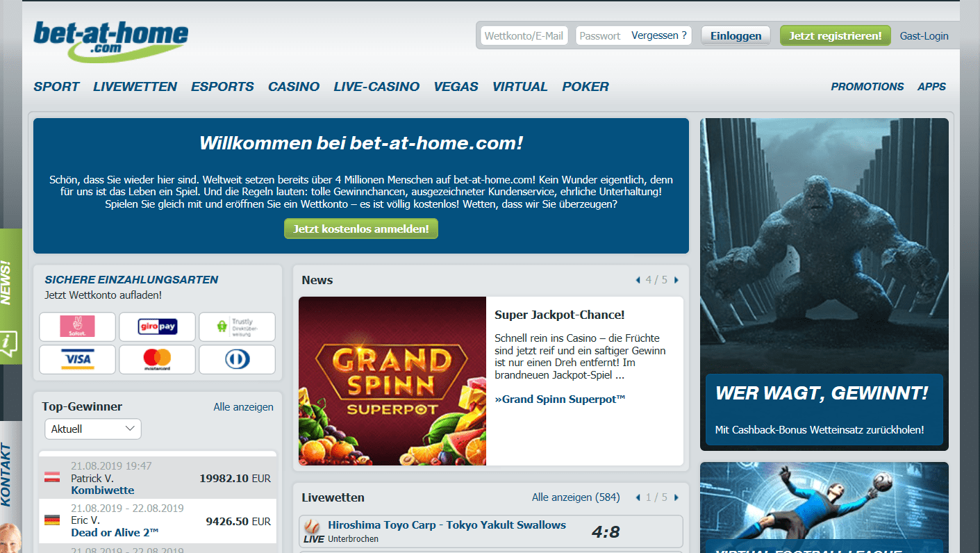Open the Kombiwette winner link
Viewport: 980px width, 553px height.
point(102,490)
